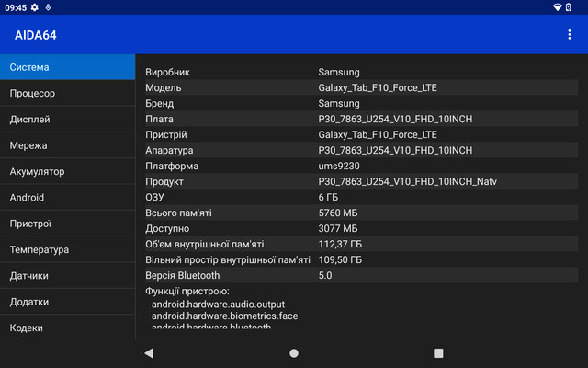Open the Додатки section

coord(67,302)
